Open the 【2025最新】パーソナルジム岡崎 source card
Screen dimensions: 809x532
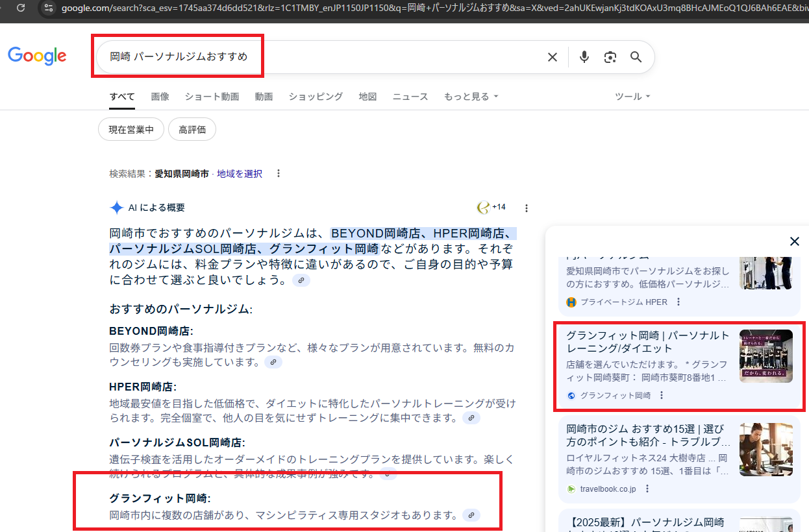679,522
